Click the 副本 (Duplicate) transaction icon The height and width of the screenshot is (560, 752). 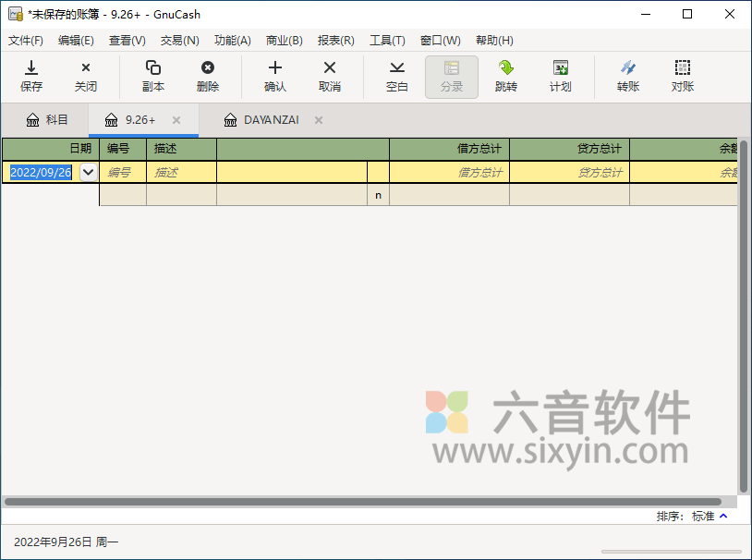pyautogui.click(x=152, y=76)
